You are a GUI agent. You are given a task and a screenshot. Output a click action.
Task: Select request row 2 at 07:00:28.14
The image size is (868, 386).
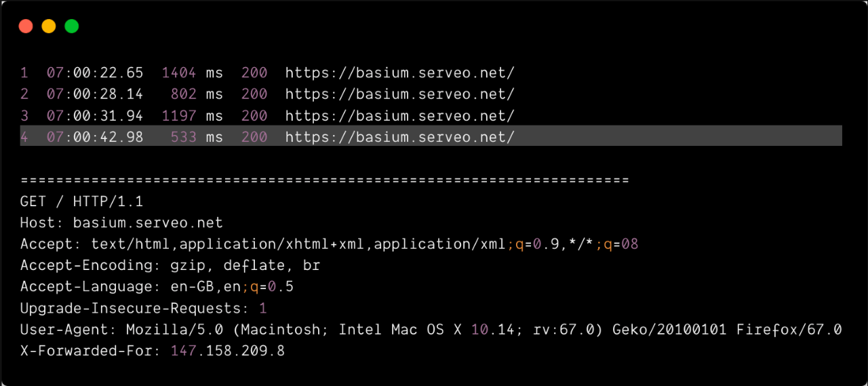tap(268, 94)
